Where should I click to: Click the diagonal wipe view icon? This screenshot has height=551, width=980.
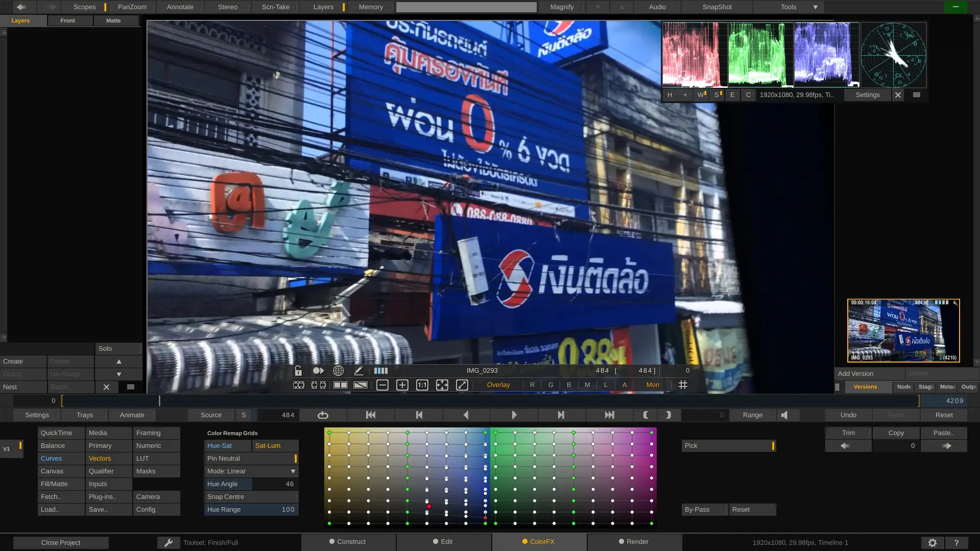pos(361,385)
